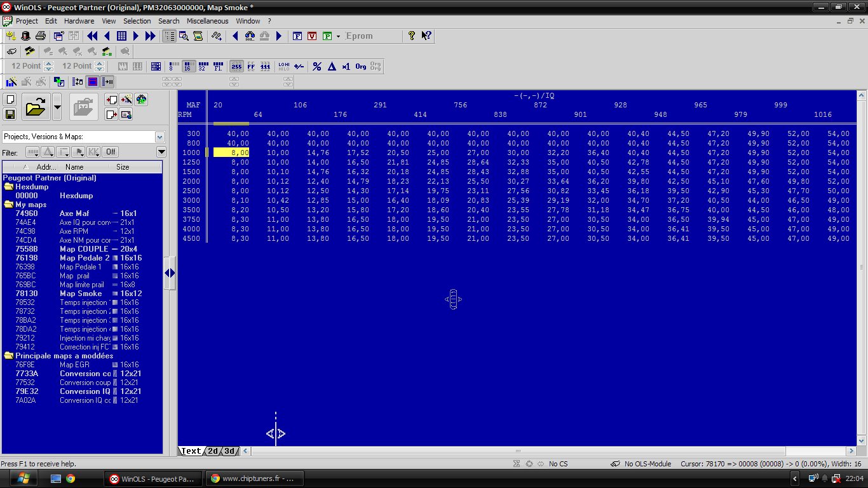This screenshot has height=488, width=868.
Task: Click the horizontal scrollbar under the map
Action: 518,451
